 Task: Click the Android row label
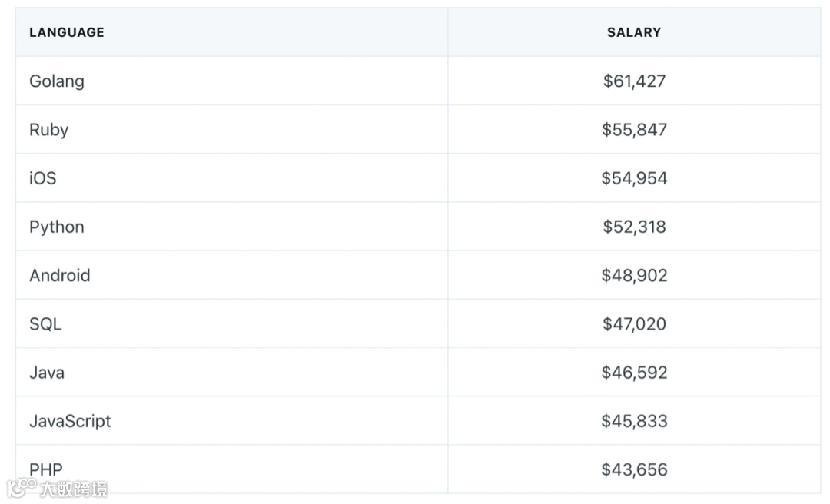point(60,275)
